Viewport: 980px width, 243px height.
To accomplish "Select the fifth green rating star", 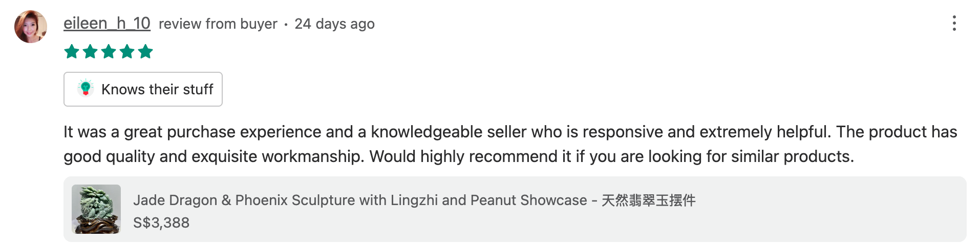I will click(145, 52).
